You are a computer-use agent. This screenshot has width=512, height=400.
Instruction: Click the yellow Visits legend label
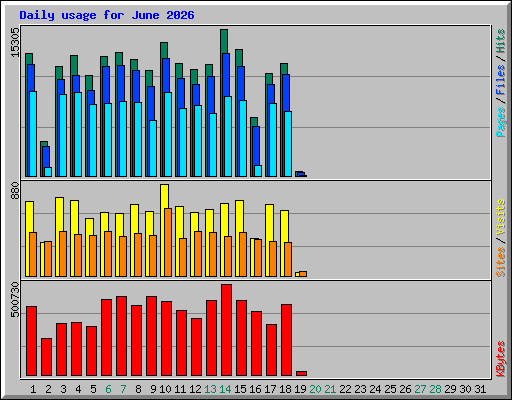click(x=500, y=218)
